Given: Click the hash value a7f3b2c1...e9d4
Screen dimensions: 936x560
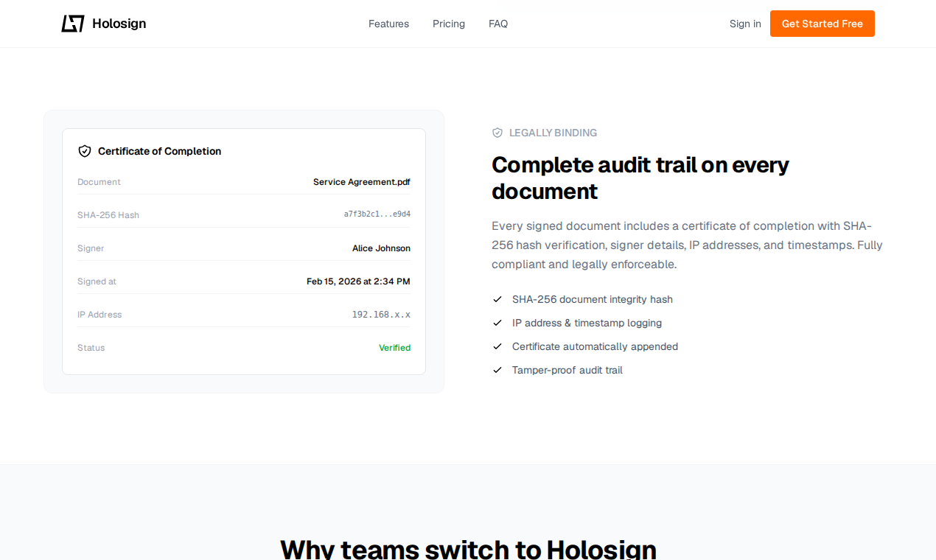Looking at the screenshot, I should click(377, 214).
